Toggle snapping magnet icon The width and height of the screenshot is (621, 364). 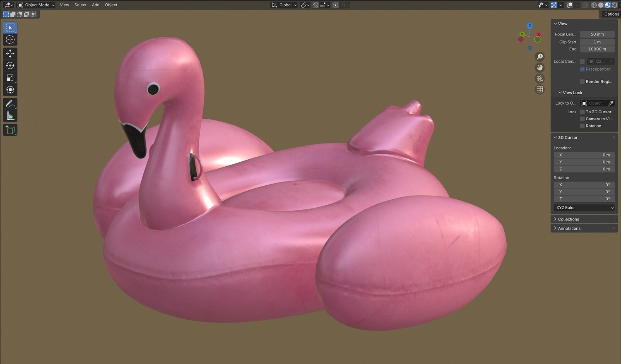(315, 5)
